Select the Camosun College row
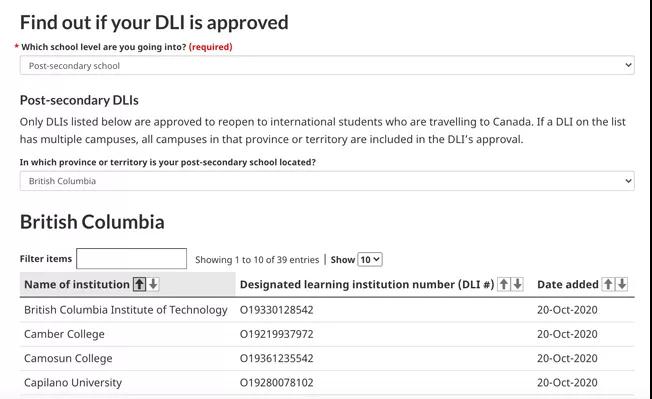Image resolution: width=652 pixels, height=399 pixels. tap(327, 358)
